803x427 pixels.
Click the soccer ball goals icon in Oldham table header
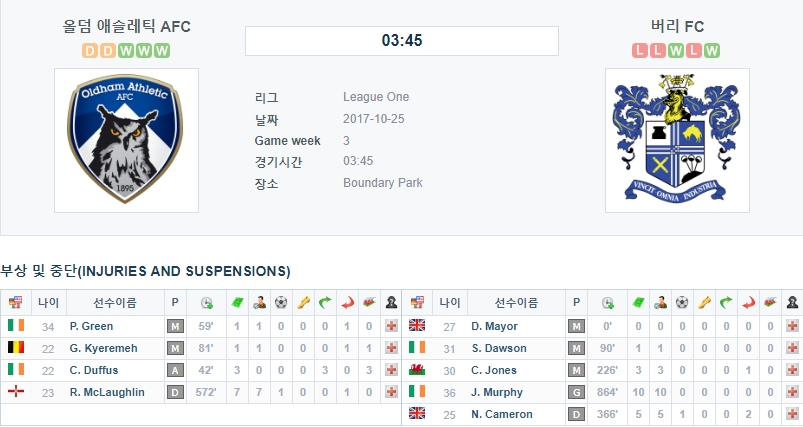click(x=281, y=303)
